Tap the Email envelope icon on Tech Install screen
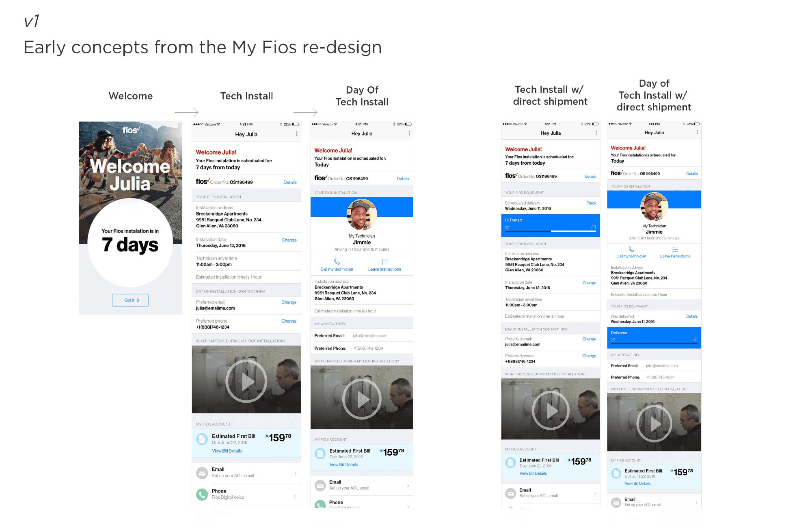Image resolution: width=812 pixels, height=528 pixels. click(202, 473)
